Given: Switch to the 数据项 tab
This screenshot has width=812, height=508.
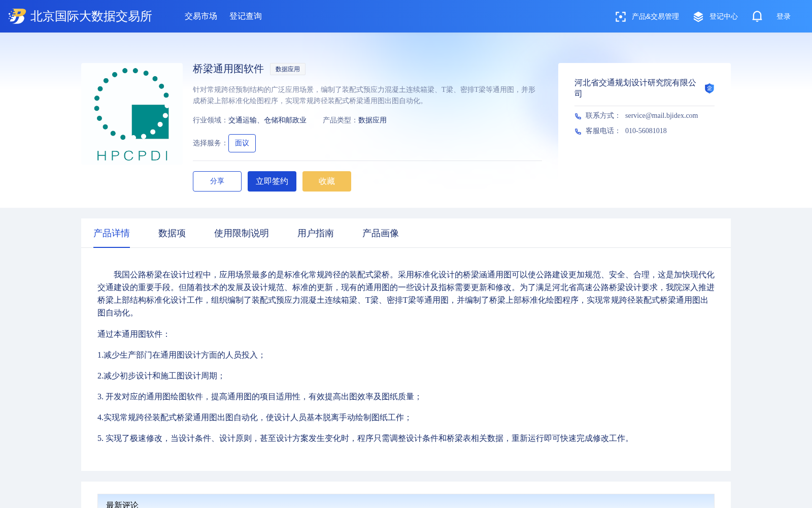Looking at the screenshot, I should [x=172, y=233].
